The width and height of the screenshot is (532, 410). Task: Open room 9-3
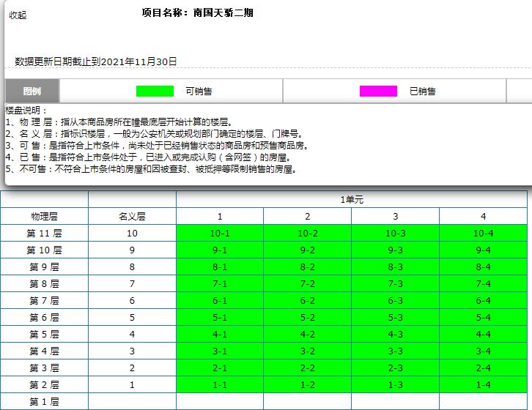(395, 250)
